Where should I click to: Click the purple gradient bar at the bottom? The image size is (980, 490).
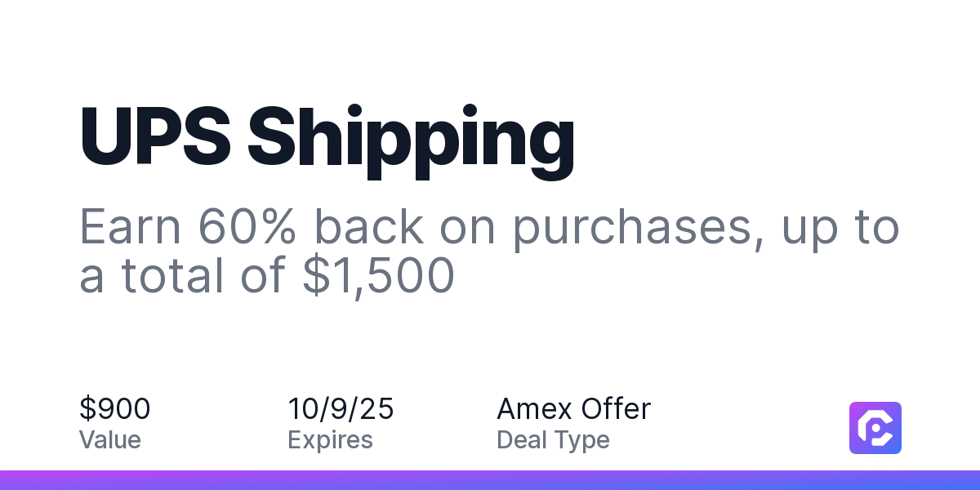click(x=490, y=480)
